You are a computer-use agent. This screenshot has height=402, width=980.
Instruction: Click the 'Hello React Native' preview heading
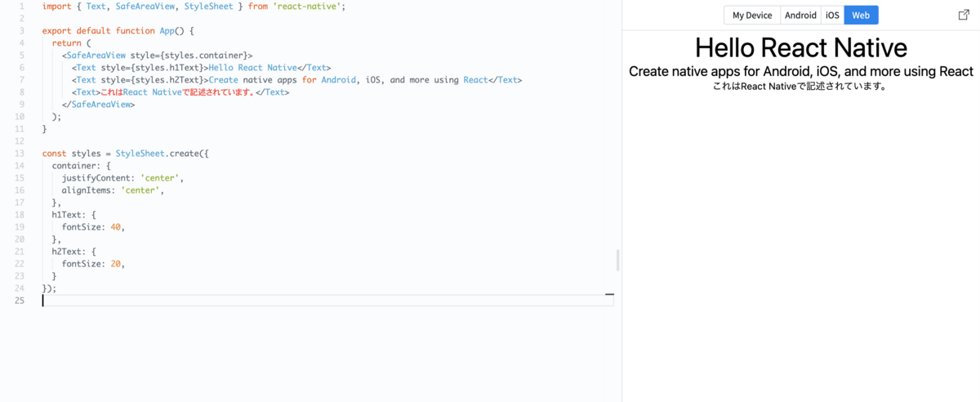(801, 47)
